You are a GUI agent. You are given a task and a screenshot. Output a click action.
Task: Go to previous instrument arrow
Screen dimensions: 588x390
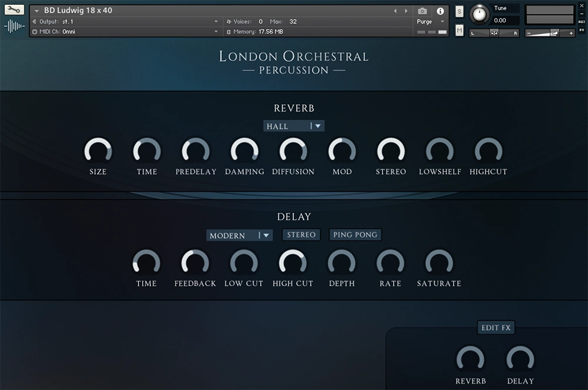(x=395, y=11)
